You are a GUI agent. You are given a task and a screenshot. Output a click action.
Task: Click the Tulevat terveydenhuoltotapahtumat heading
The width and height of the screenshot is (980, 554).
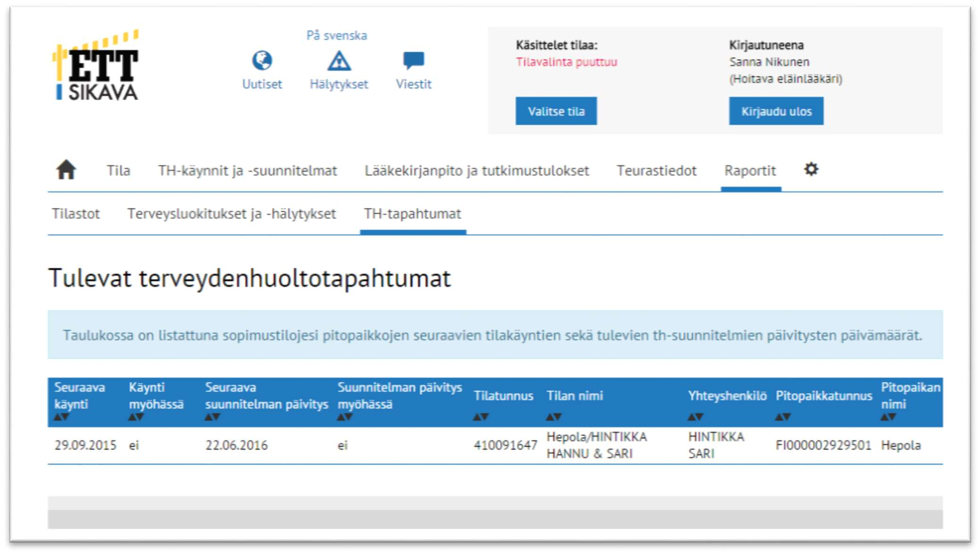(x=250, y=278)
